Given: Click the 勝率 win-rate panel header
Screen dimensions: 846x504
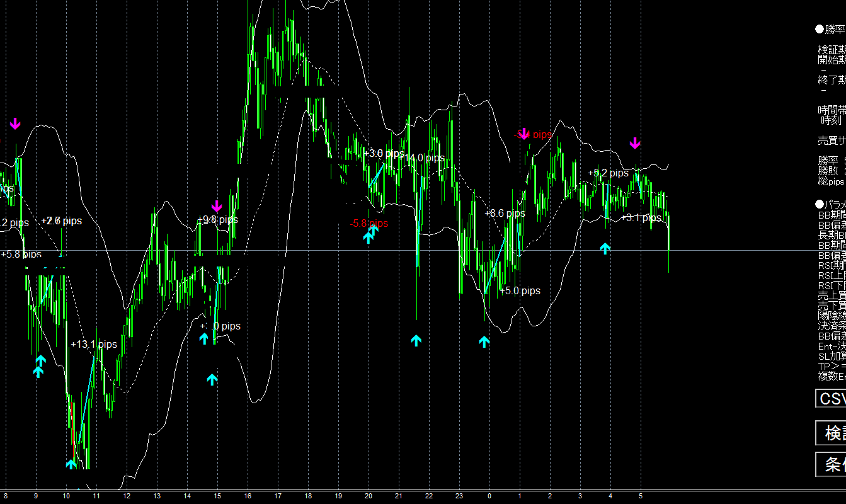Looking at the screenshot, I should pos(830,30).
